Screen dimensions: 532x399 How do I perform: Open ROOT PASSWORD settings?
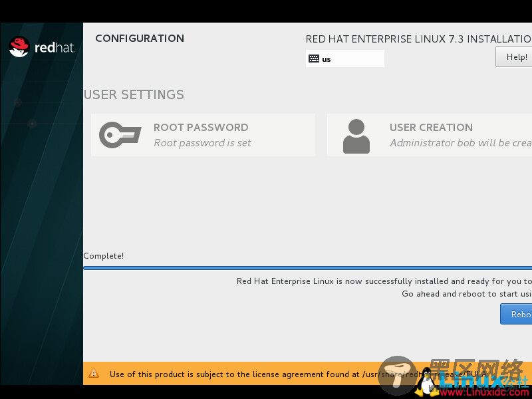[x=203, y=135]
